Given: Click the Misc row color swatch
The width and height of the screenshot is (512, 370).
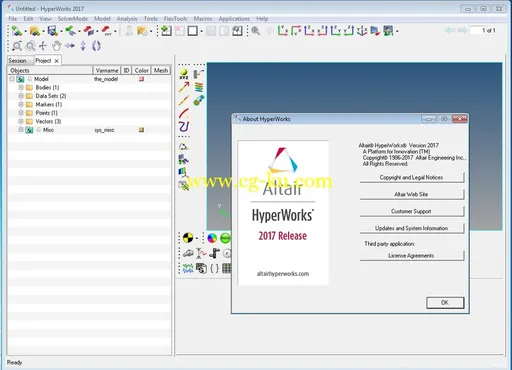Looking at the screenshot, I should [141, 130].
